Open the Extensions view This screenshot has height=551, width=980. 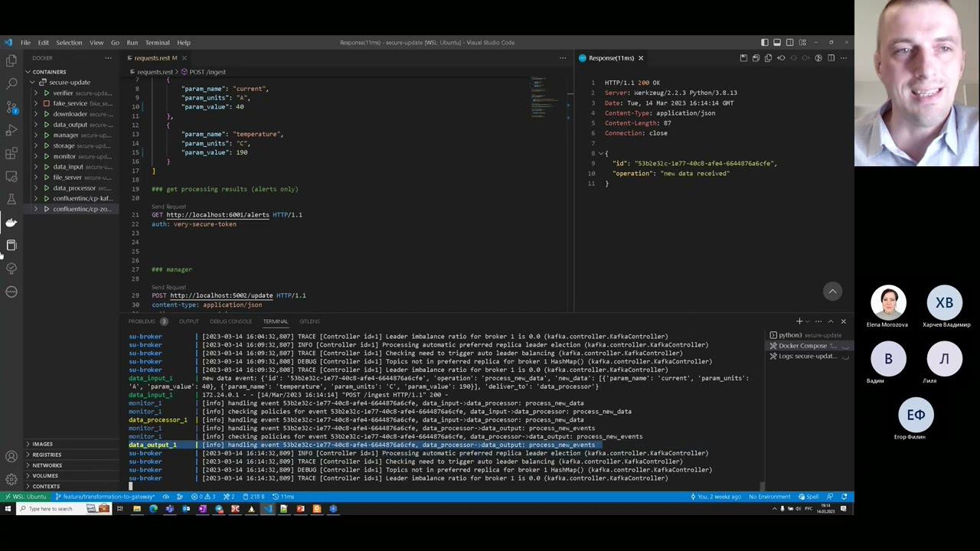tap(11, 153)
